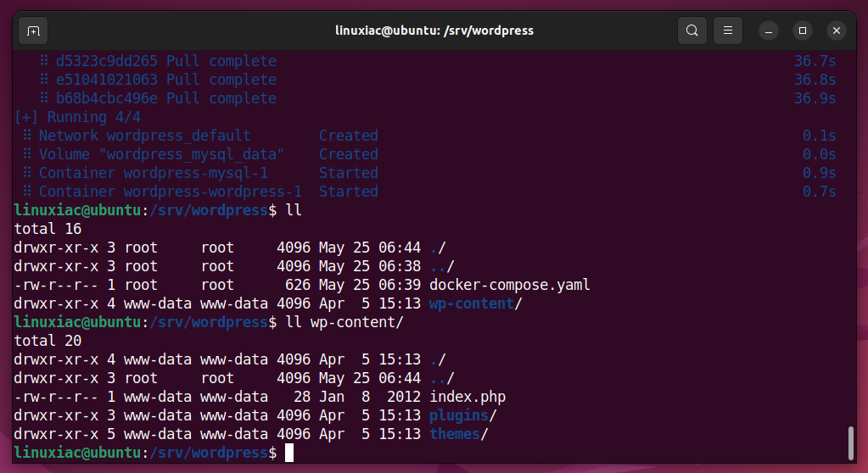This screenshot has width=868, height=473.
Task: Click the index.php file entry
Action: pyautogui.click(x=468, y=397)
